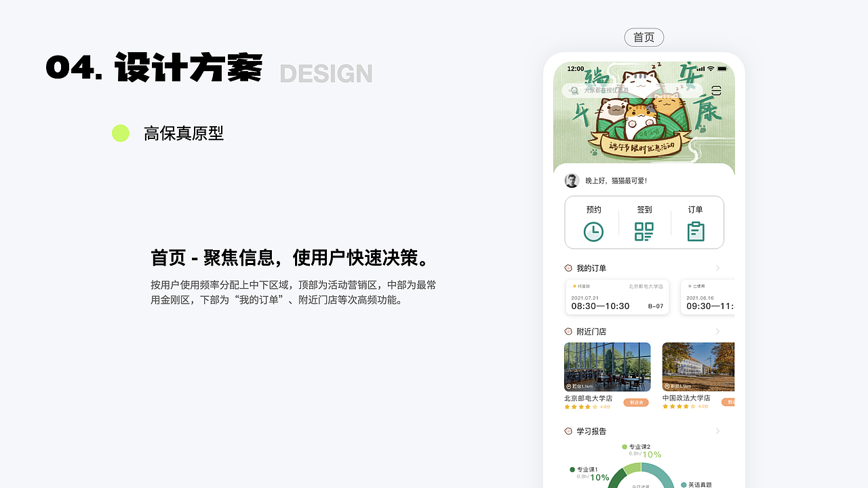Select the 首页 tab label above the phone
This screenshot has width=868, height=488.
(644, 37)
